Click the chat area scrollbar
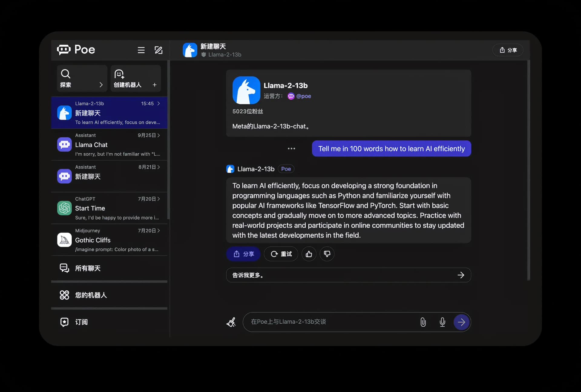This screenshot has width=581, height=392. 529,171
